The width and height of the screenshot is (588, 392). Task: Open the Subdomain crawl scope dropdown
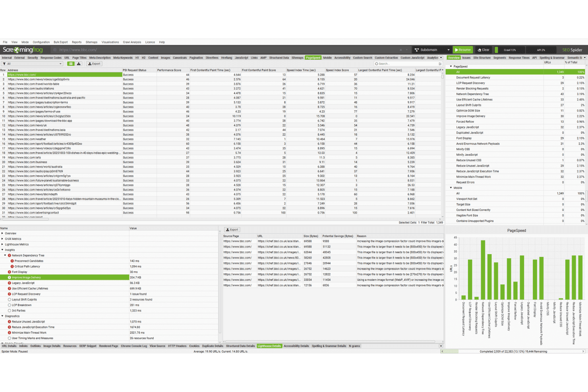tap(432, 50)
